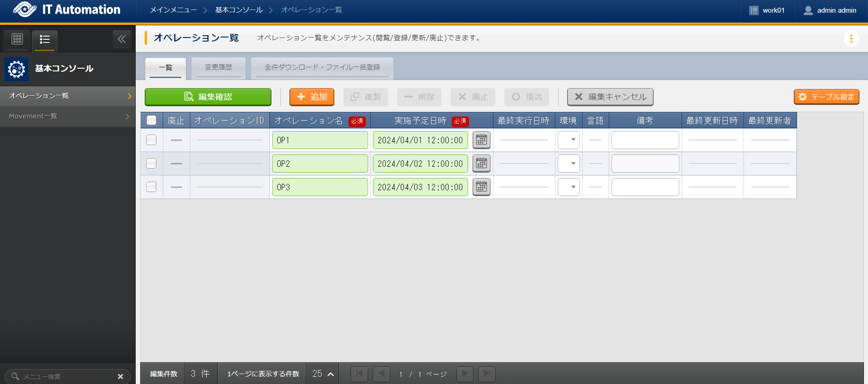Image resolution: width=868 pixels, height=384 pixels.
Task: Open the 環境 dropdown in OP1 row
Action: click(569, 140)
